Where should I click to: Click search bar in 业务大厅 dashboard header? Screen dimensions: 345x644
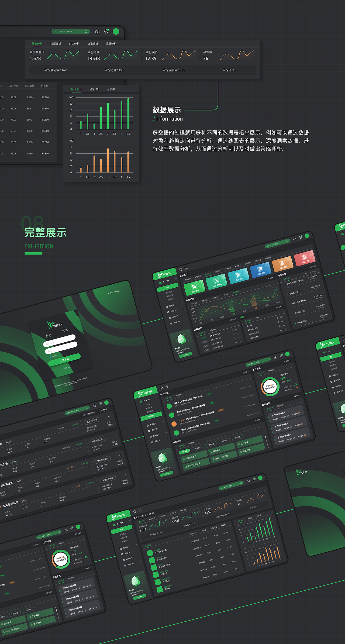(x=278, y=243)
